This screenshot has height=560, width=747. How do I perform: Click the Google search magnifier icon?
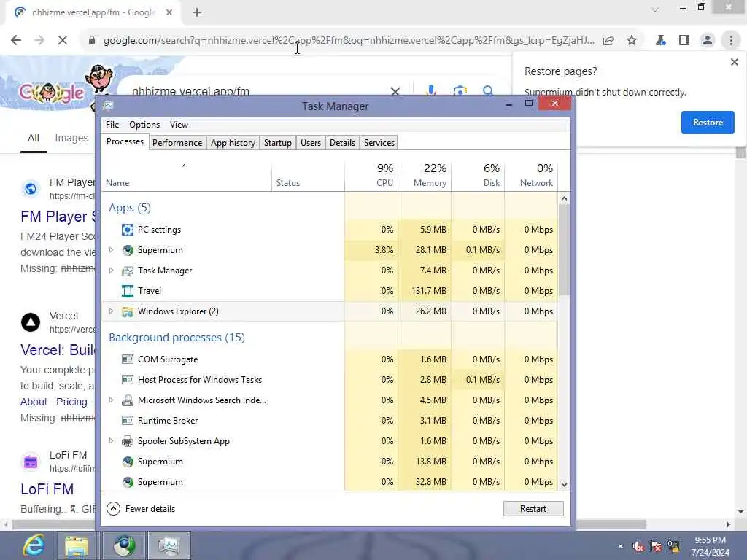[488, 90]
